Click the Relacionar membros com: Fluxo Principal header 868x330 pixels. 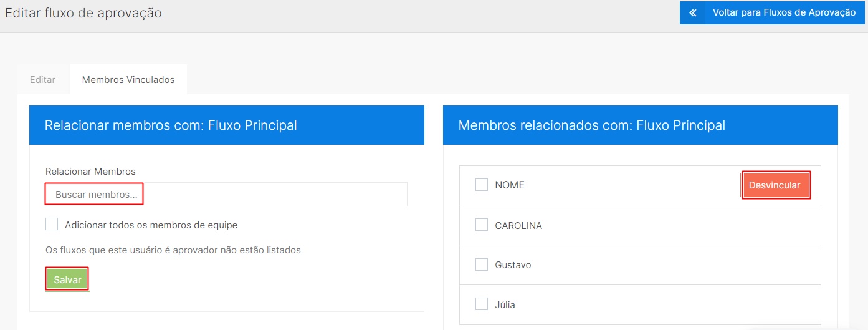(x=227, y=125)
